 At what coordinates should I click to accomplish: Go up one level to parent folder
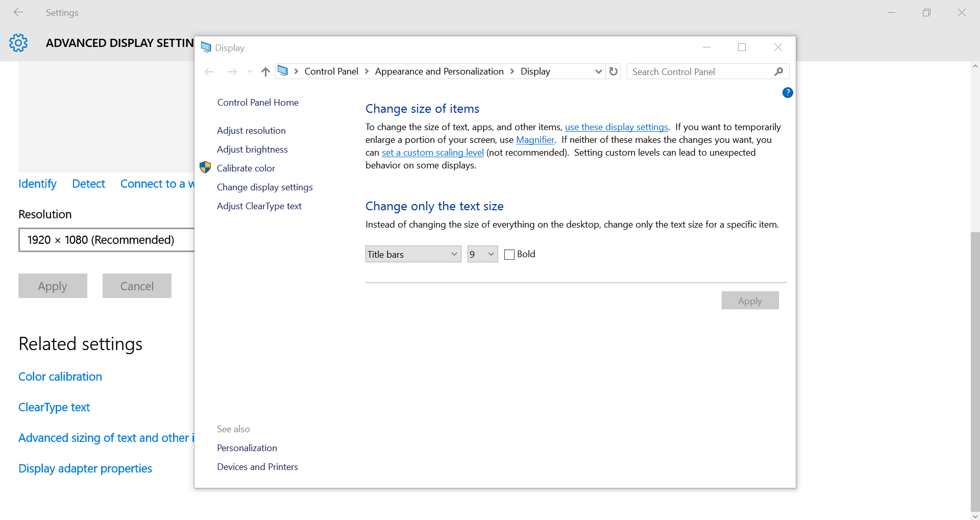[x=265, y=72]
